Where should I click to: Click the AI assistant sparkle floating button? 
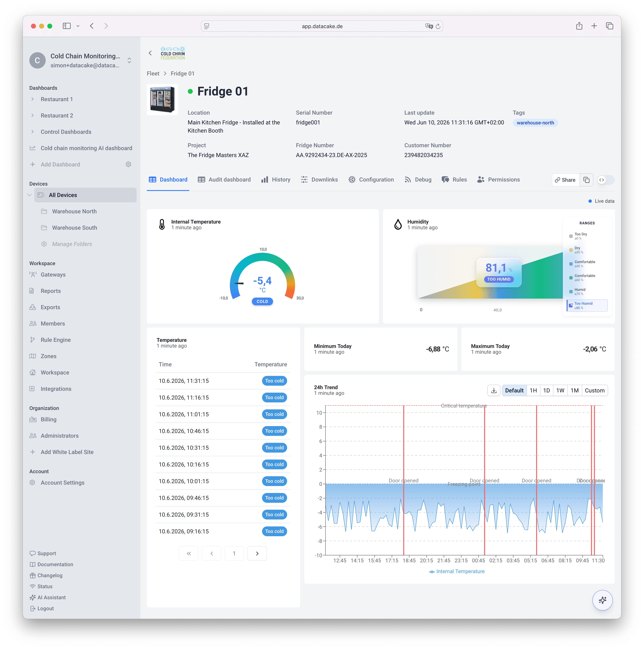(x=602, y=600)
